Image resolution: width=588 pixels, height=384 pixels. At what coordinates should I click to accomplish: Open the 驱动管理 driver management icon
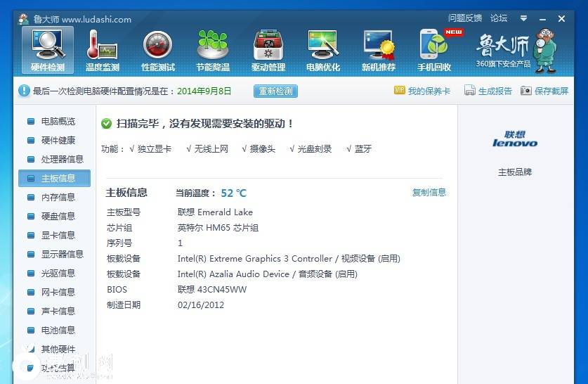point(268,50)
